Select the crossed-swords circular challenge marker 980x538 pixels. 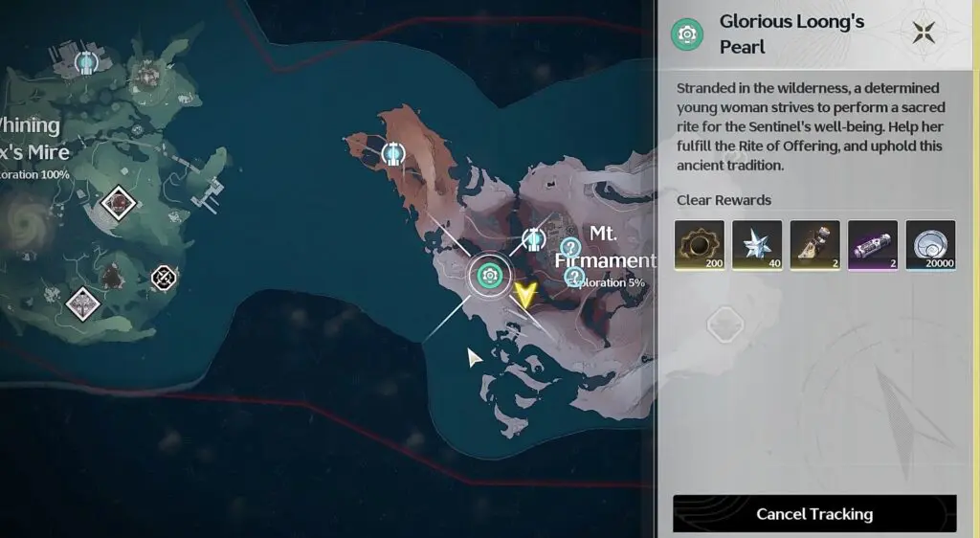click(x=164, y=278)
